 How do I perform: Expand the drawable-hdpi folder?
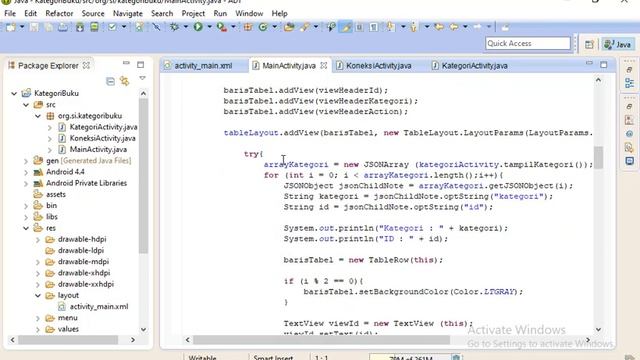coord(38,240)
